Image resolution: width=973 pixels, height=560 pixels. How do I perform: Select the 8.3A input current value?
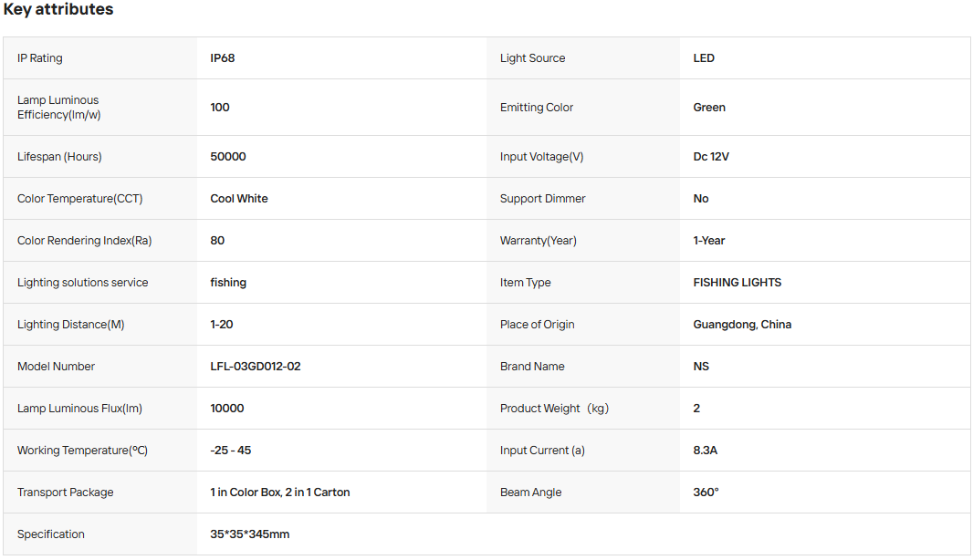pyautogui.click(x=705, y=451)
